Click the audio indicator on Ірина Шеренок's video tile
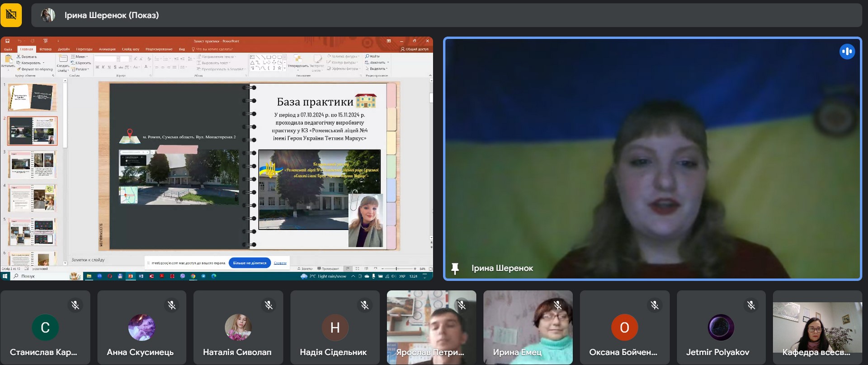 (847, 51)
